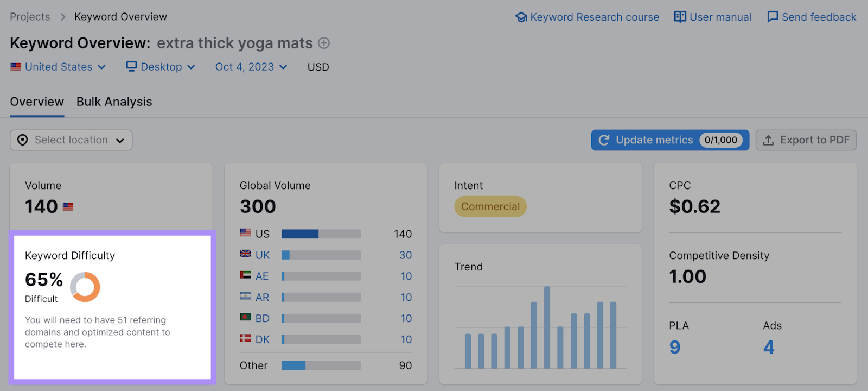
Task: Expand the Select location dropdown
Action: click(x=71, y=140)
